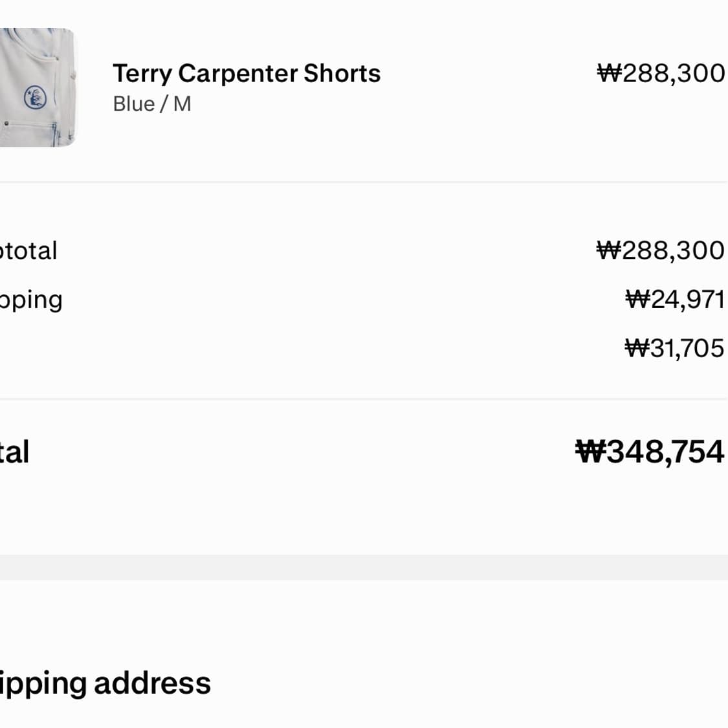Click the Shipping address heading

click(105, 683)
